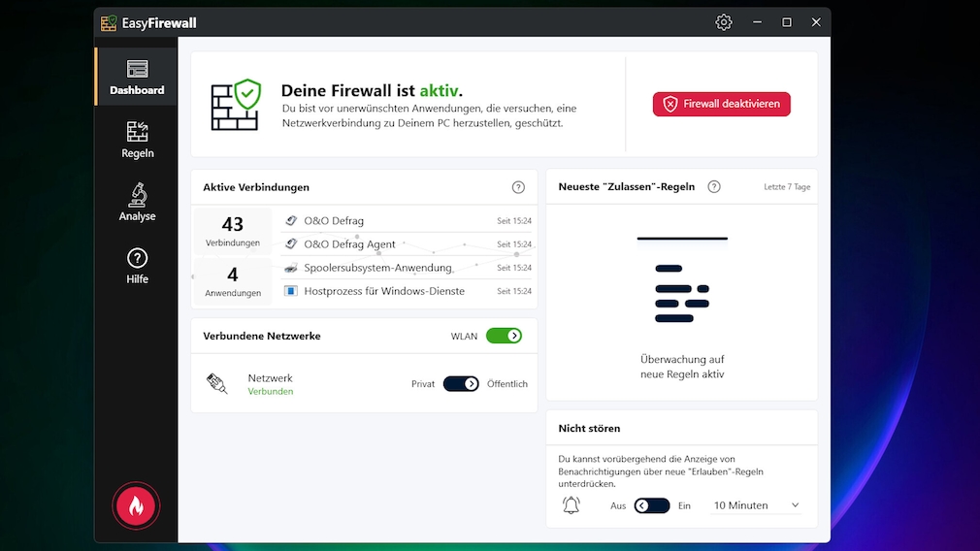Open the 10 Minuten duration dropdown

tap(756, 505)
